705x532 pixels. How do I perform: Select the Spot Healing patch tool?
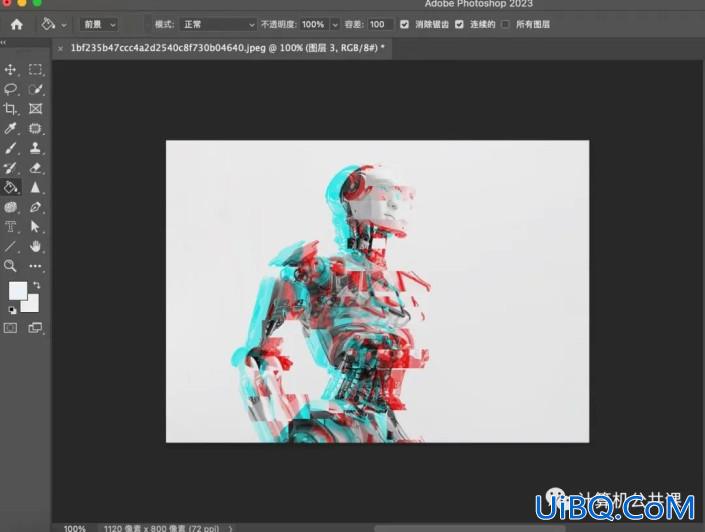[x=35, y=129]
